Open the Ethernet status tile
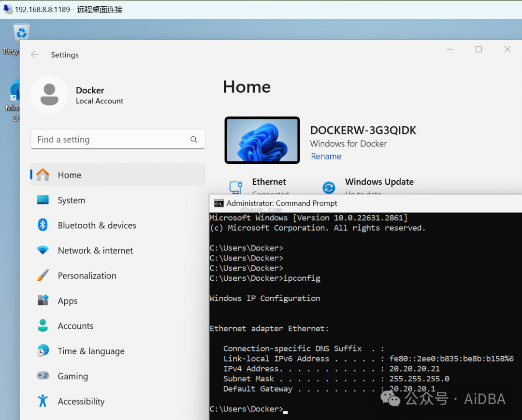The width and height of the screenshot is (522, 420). tap(259, 187)
